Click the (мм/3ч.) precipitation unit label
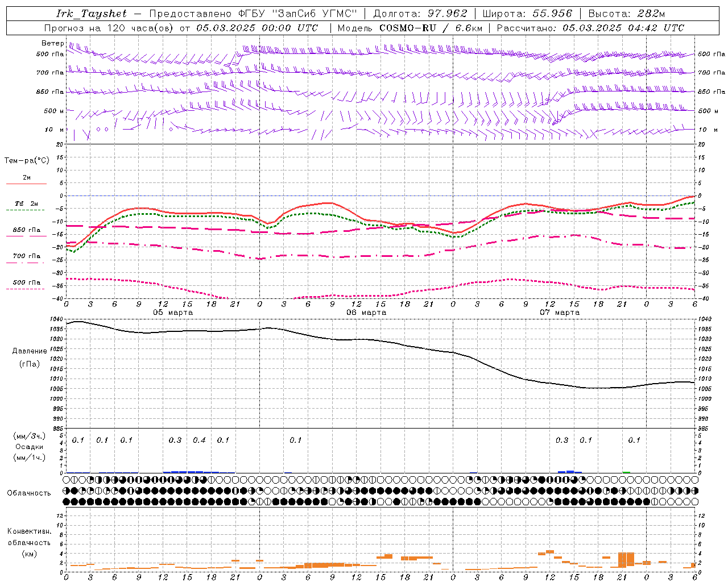Screen dimensions: 728x582 click(30, 436)
